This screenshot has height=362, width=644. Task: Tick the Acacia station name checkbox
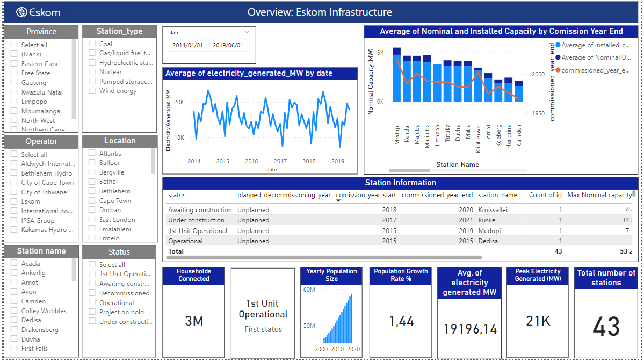[15, 263]
